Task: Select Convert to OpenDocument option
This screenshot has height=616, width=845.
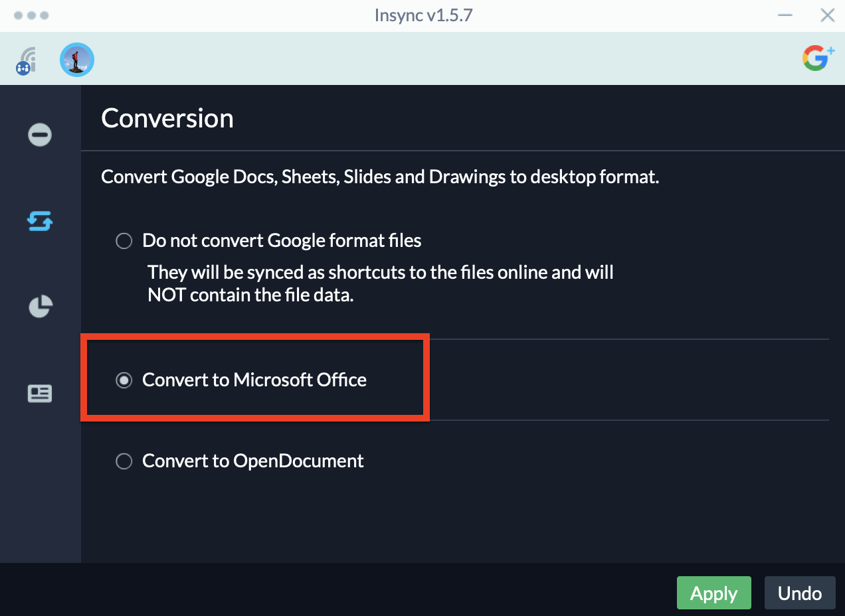Action: pos(124,461)
